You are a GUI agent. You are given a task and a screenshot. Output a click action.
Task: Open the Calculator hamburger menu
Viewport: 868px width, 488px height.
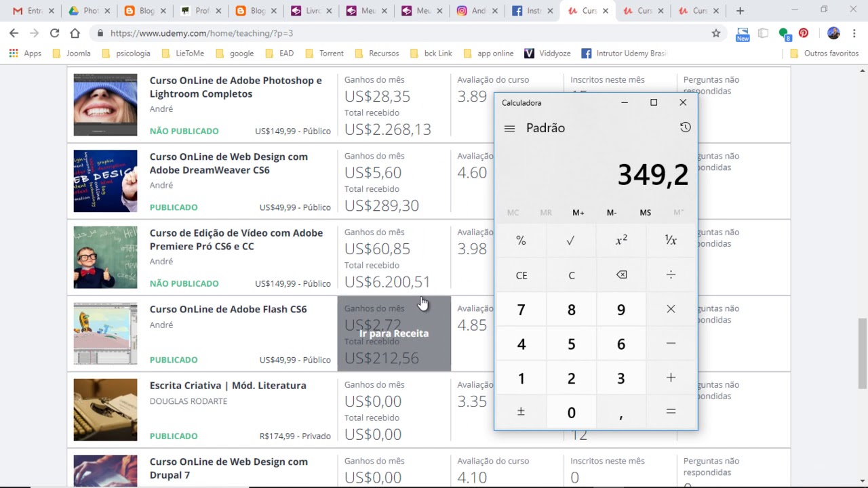510,128
